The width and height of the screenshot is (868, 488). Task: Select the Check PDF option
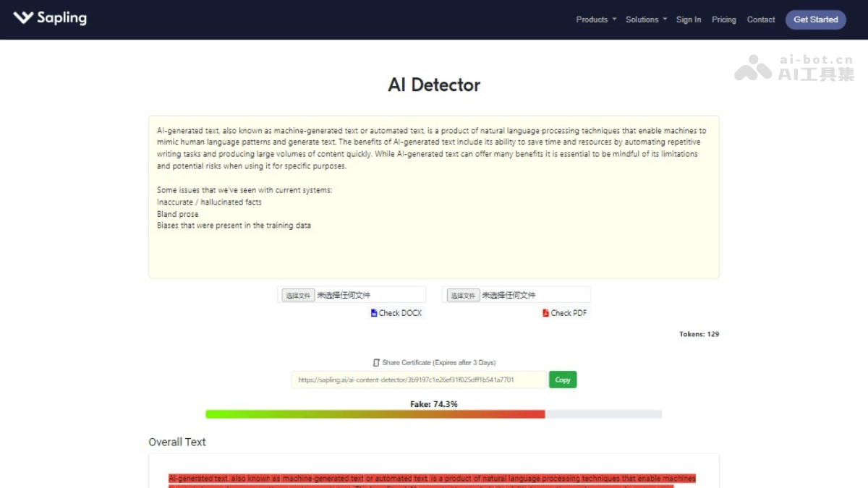[x=565, y=312]
